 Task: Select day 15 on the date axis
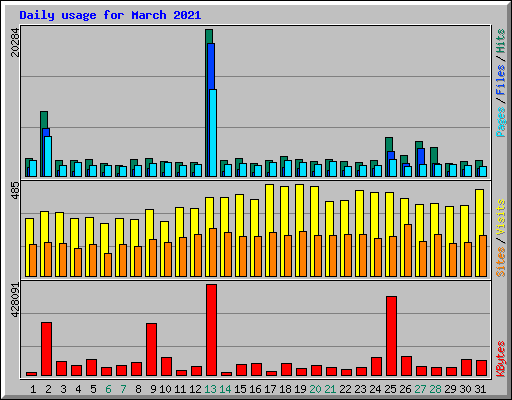pyautogui.click(x=240, y=389)
